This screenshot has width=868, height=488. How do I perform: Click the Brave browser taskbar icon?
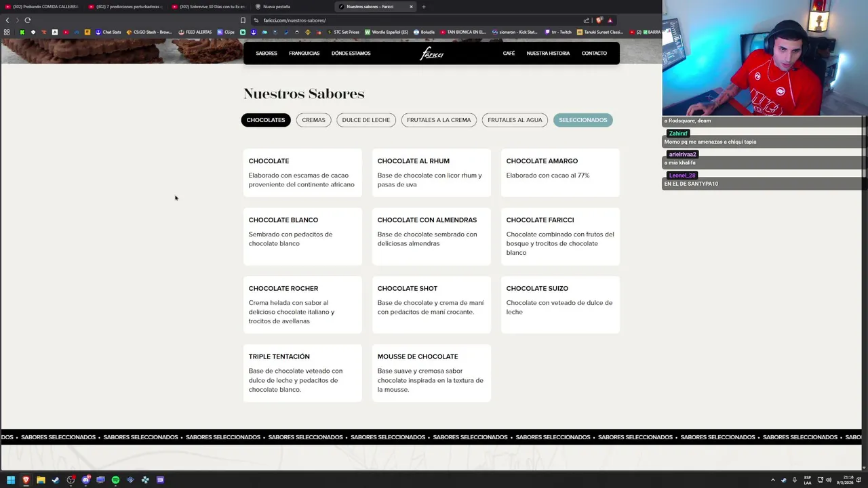[26, 480]
